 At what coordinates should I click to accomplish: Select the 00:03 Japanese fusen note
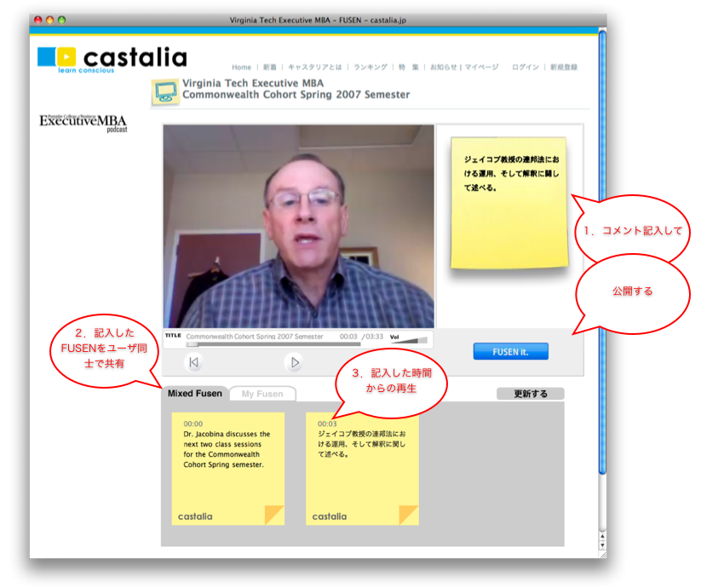point(362,468)
